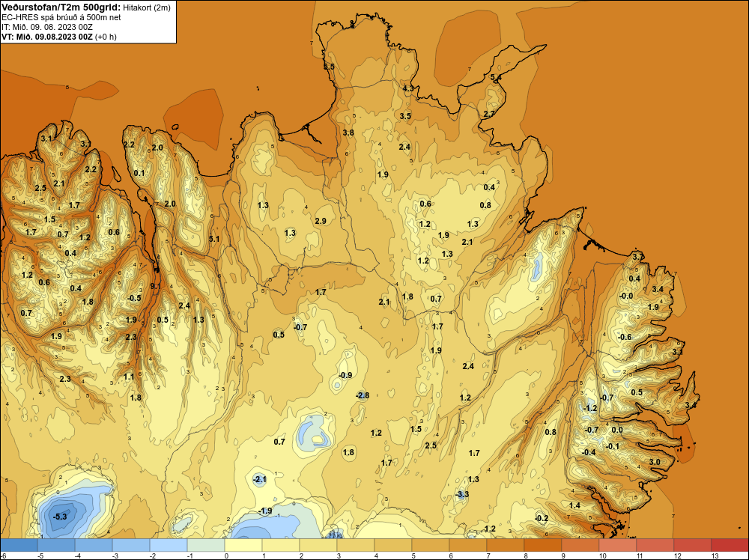The width and height of the screenshot is (749, 560).
Task: Click the 'EC-HRES spá brúuð á 500m net' line
Action: (61, 17)
